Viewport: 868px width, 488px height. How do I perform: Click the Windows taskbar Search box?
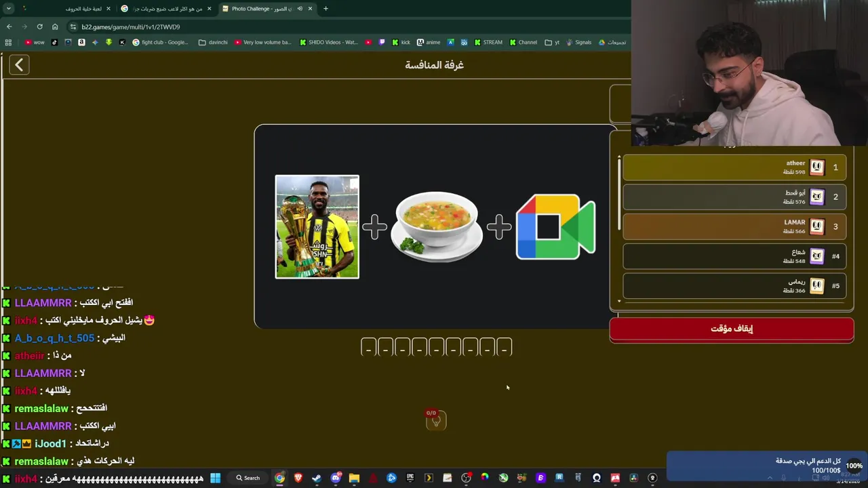248,478
